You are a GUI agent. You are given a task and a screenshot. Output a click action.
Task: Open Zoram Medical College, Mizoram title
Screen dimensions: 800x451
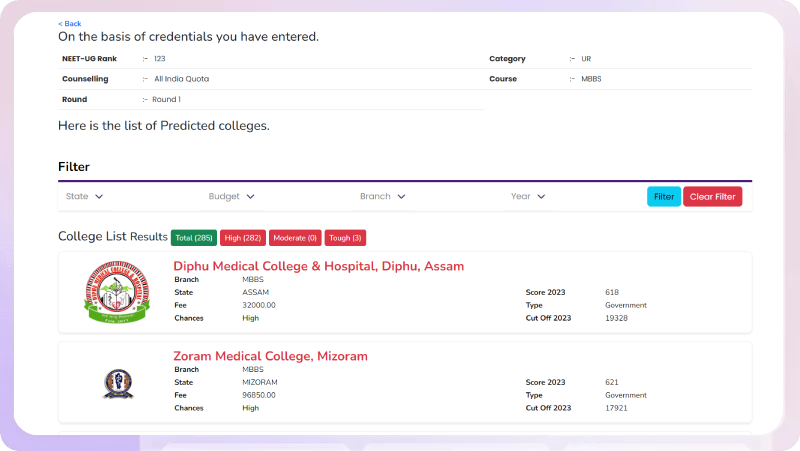(270, 356)
